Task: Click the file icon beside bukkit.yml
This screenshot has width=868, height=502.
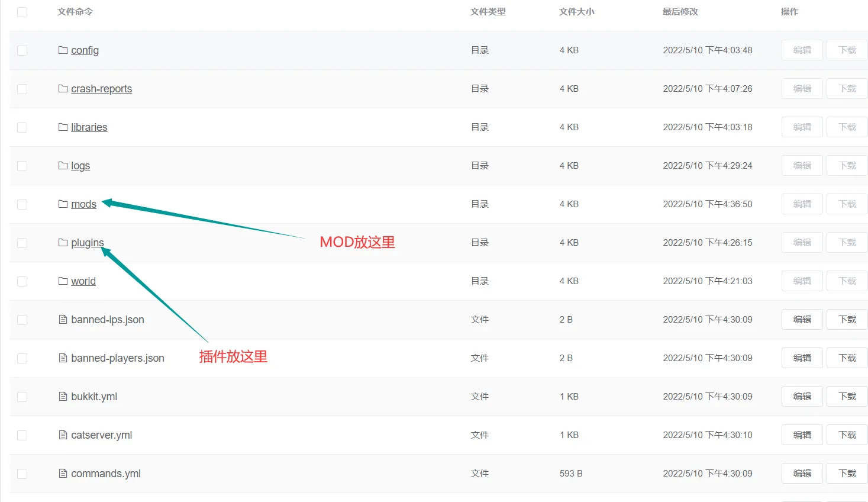Action: pyautogui.click(x=63, y=397)
